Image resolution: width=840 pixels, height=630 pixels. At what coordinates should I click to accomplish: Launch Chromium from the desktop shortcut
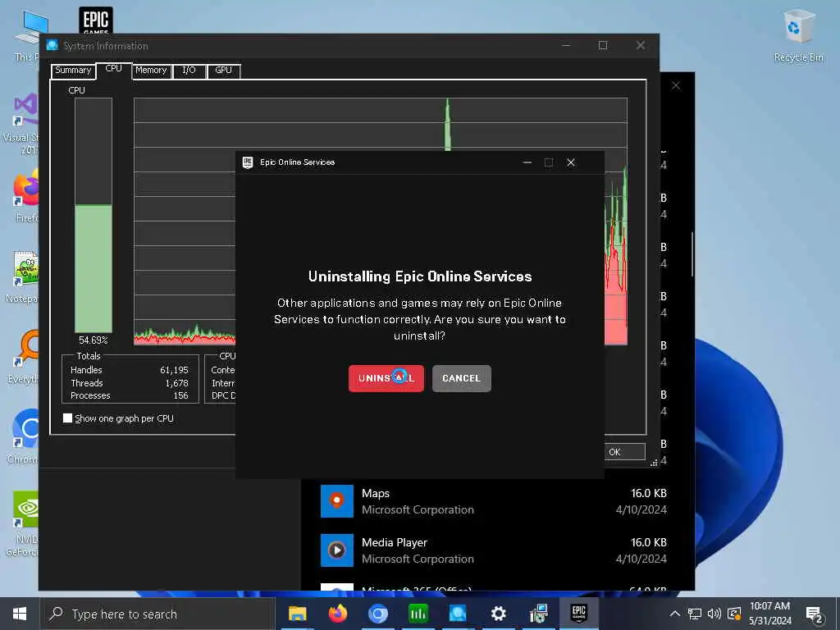tap(25, 437)
